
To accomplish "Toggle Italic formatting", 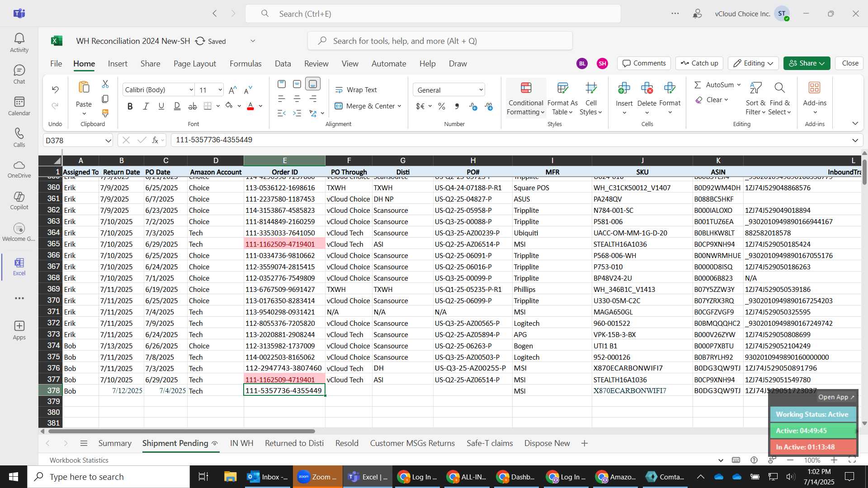I will click(146, 106).
